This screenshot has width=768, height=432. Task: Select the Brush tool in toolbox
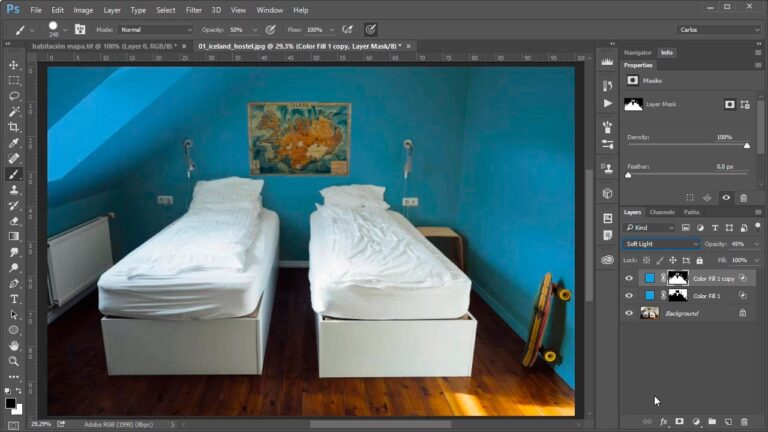coord(14,174)
